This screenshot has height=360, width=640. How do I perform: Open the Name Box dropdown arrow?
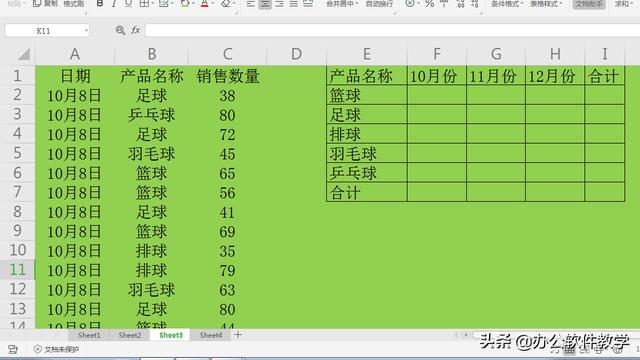[x=86, y=31]
